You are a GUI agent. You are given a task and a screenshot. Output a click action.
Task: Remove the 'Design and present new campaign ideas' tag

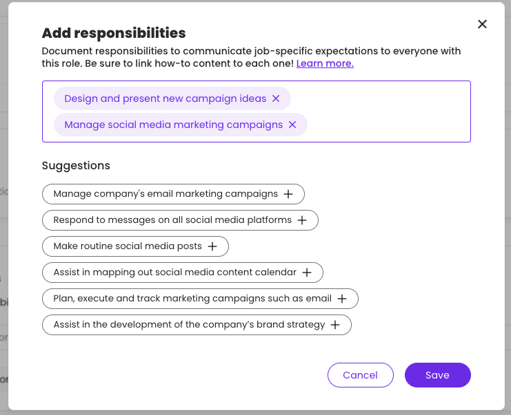(276, 99)
